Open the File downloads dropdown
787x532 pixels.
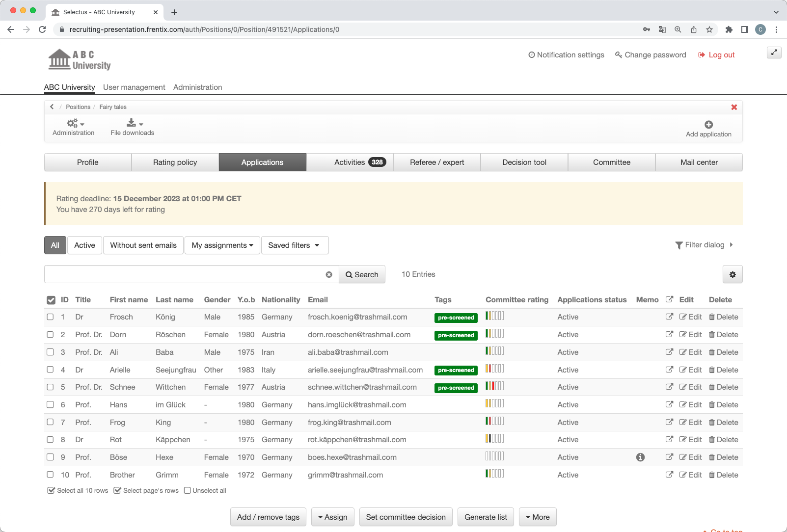(133, 127)
